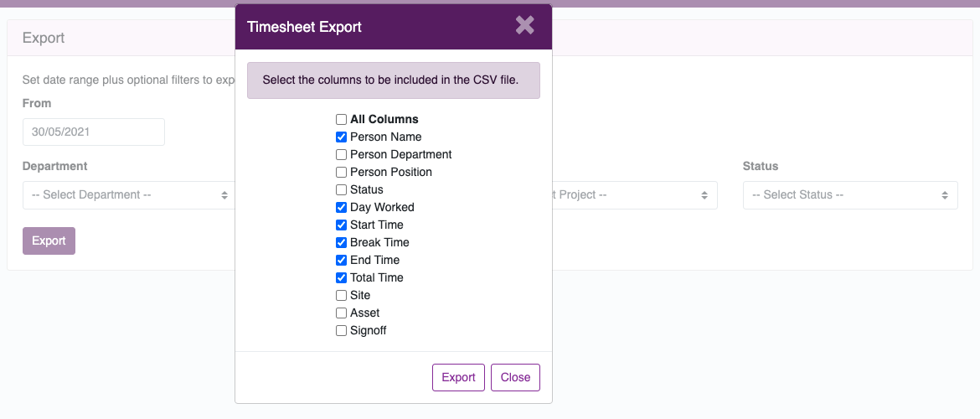Enable the Site column checkbox
This screenshot has width=980, height=419.
point(341,295)
